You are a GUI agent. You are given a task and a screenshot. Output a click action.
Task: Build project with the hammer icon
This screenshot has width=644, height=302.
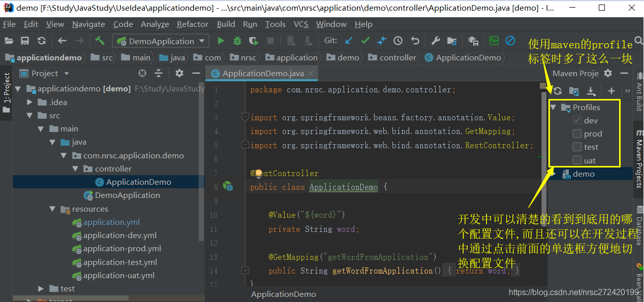[x=100, y=41]
